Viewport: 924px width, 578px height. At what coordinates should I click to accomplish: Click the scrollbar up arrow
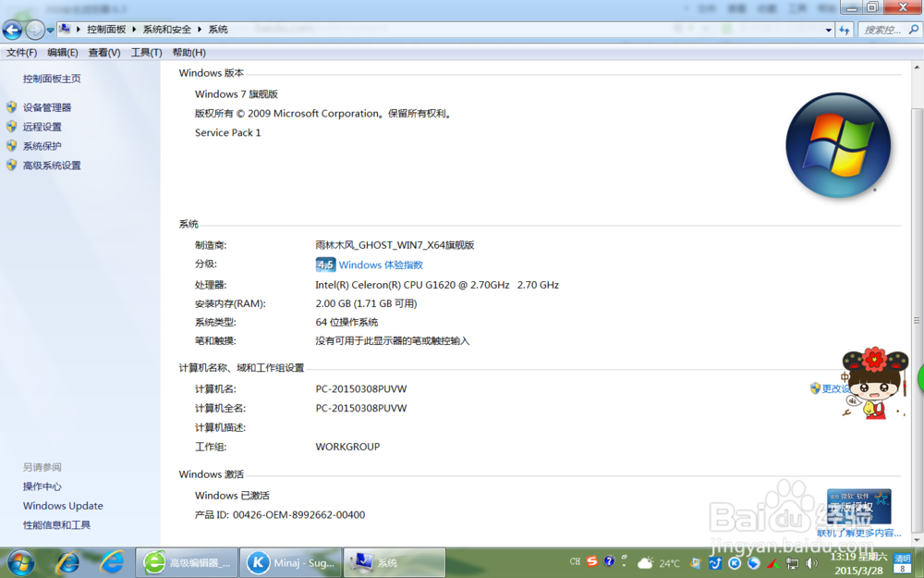click(x=917, y=68)
